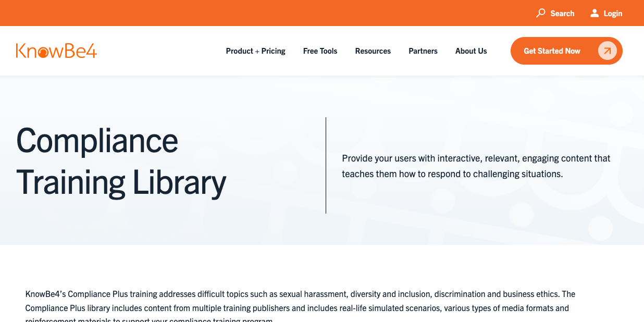
Task: Click the Search text in the orange header
Action: point(562,13)
